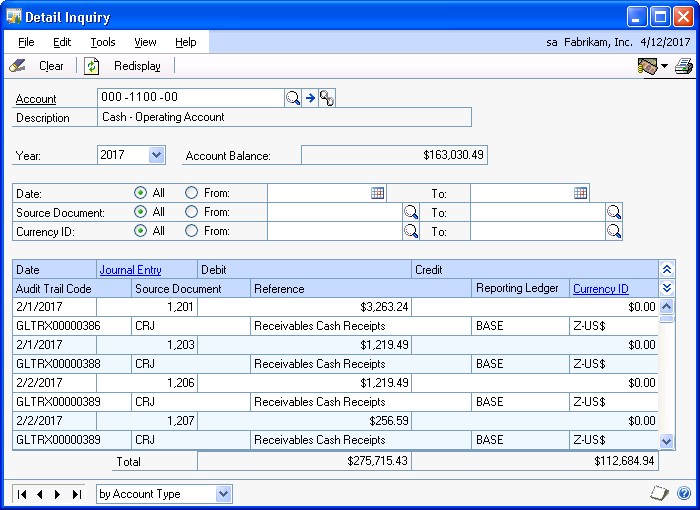Click the blue account expansion arrow
This screenshot has width=700, height=510.
coord(310,98)
